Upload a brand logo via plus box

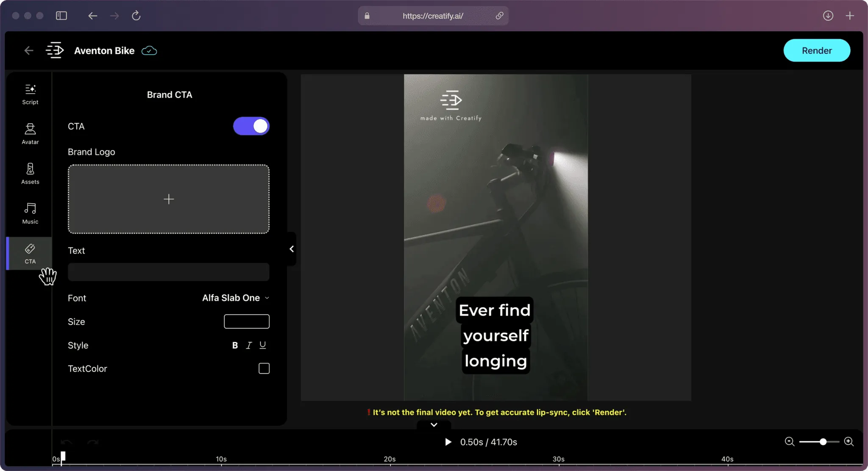pyautogui.click(x=169, y=199)
